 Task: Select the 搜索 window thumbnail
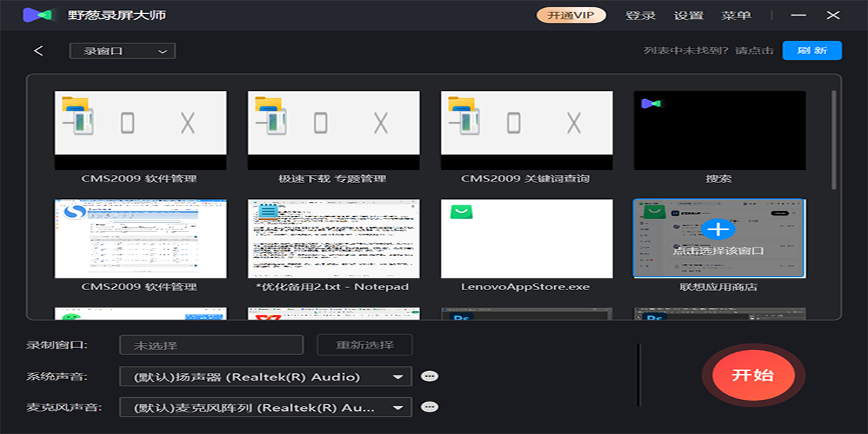pyautogui.click(x=719, y=131)
